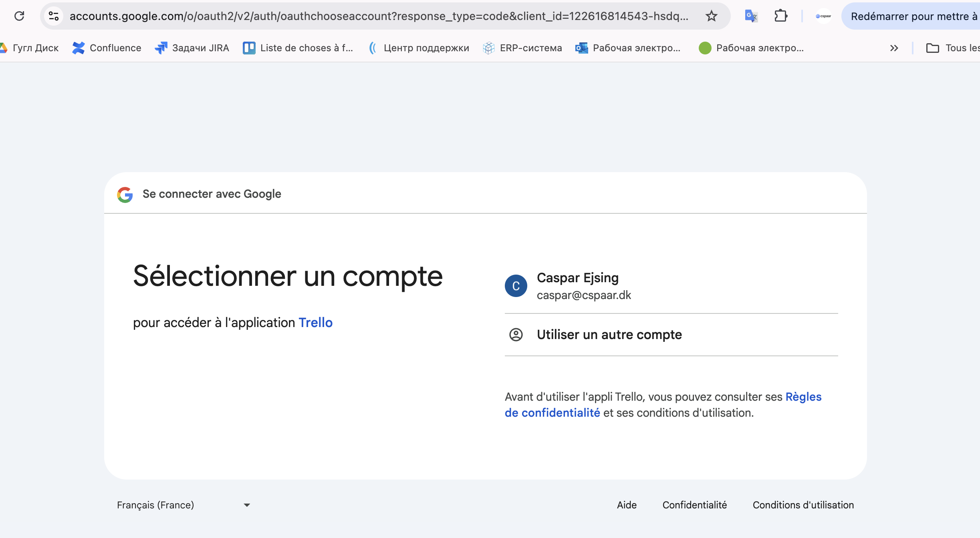Screen dimensions: 980x538
Task: Open the green-dot Рабочая электро bookmark
Action: pos(751,48)
